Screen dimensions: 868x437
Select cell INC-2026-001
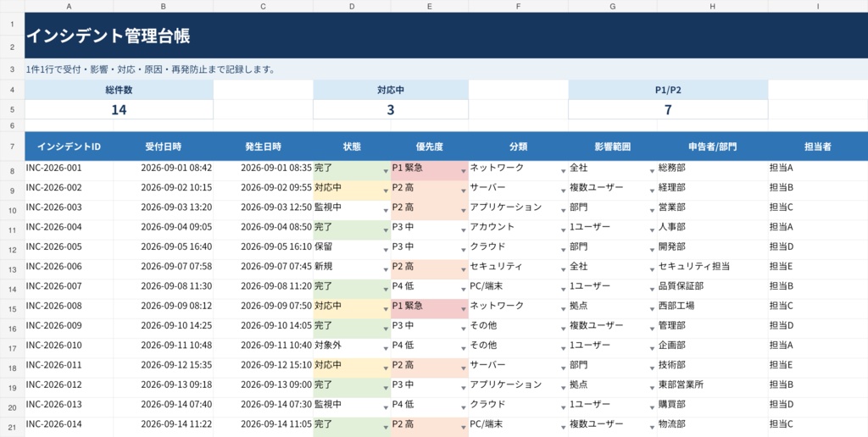[69, 171]
